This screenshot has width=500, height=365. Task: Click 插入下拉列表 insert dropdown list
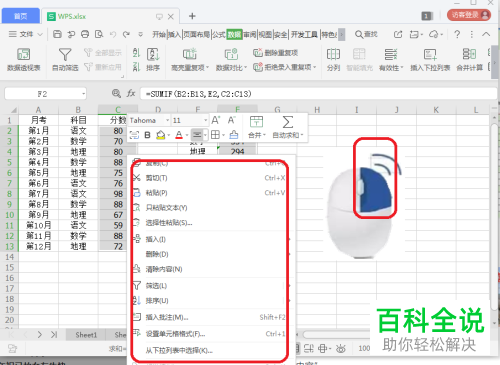click(x=430, y=59)
